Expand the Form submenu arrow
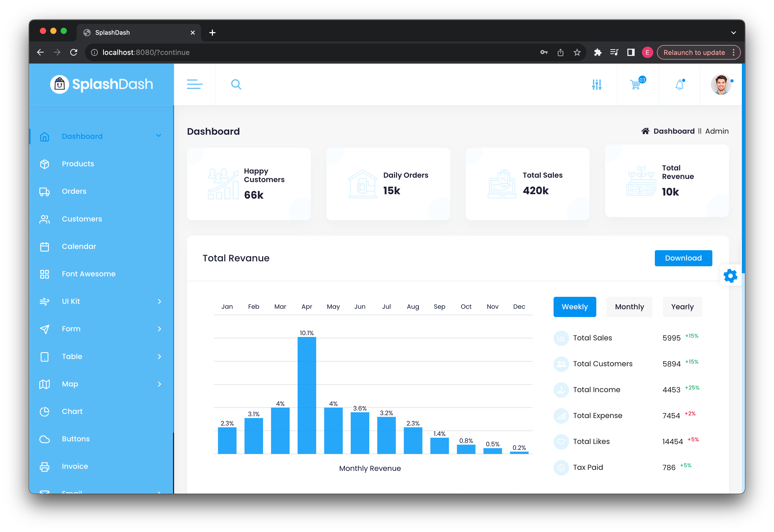774x532 pixels. click(x=159, y=329)
